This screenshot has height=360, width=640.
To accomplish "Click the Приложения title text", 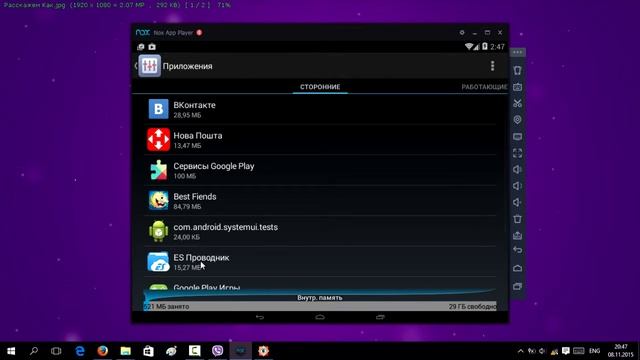I will 187,66.
